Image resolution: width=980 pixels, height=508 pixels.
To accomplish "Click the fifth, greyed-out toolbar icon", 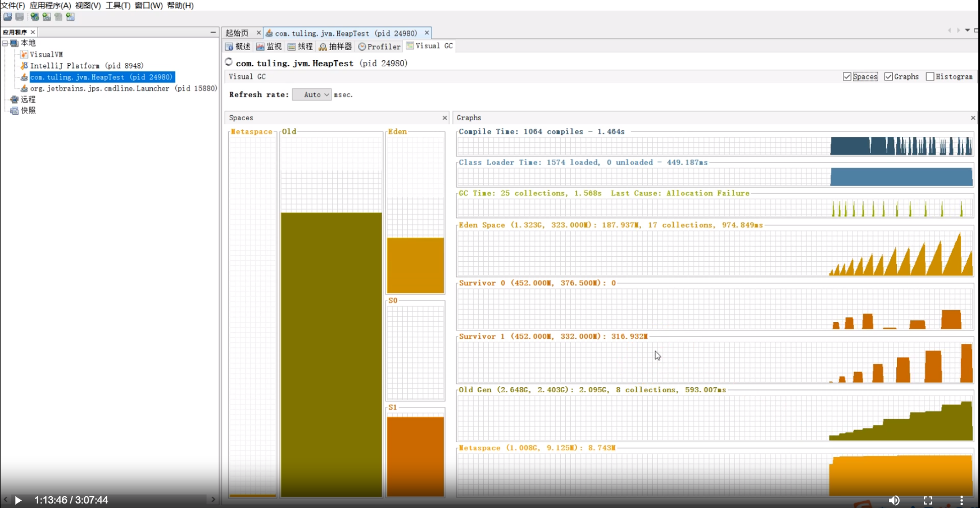I will pos(58,17).
